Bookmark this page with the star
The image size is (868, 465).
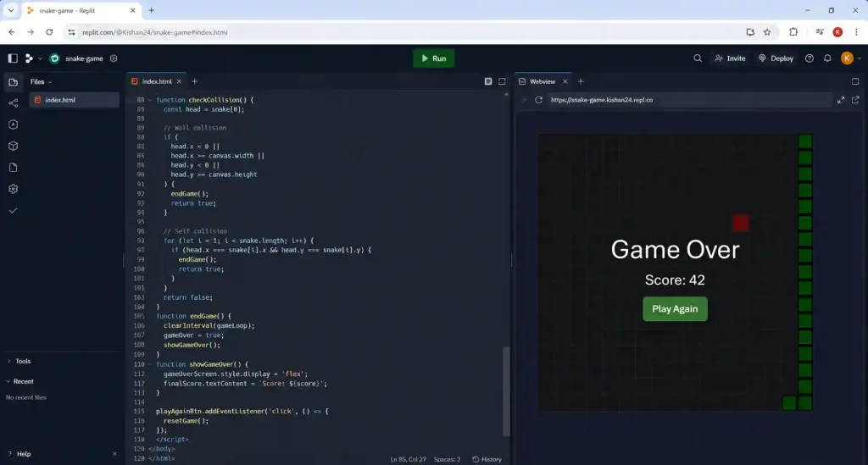tap(767, 32)
